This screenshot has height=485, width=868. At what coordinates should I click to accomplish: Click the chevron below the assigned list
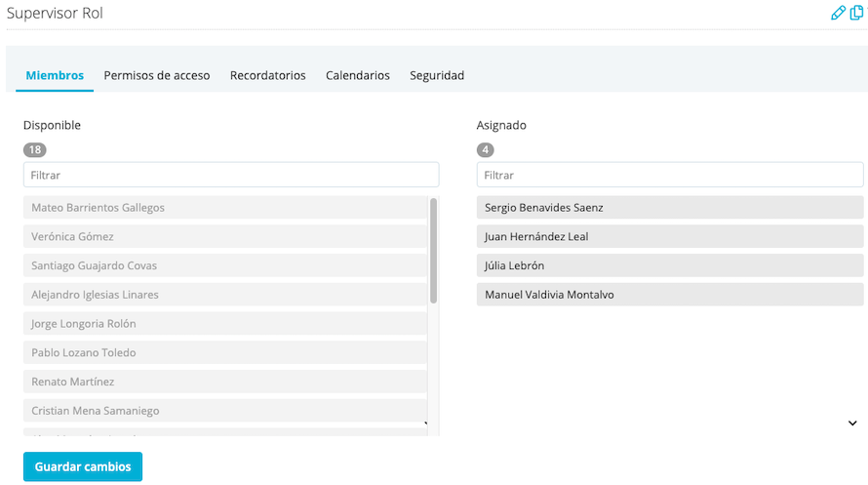coord(852,423)
